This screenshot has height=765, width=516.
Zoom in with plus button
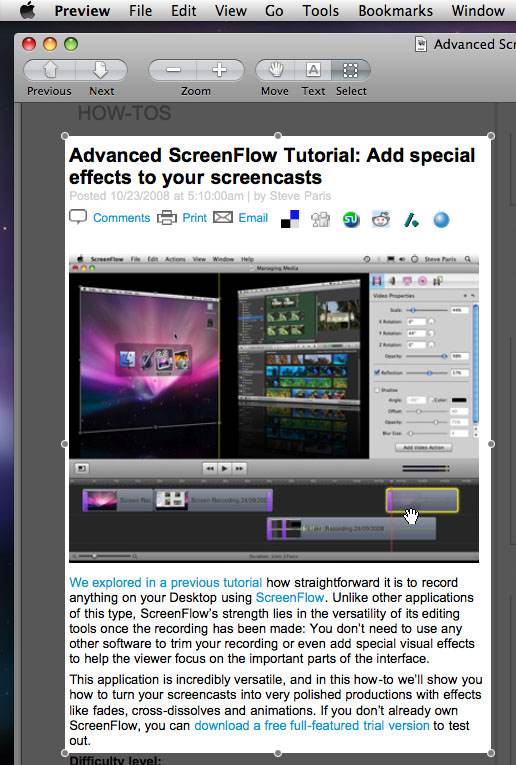tap(219, 70)
